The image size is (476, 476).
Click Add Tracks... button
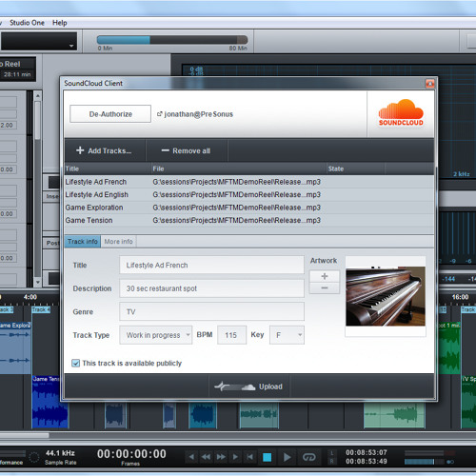pyautogui.click(x=104, y=150)
